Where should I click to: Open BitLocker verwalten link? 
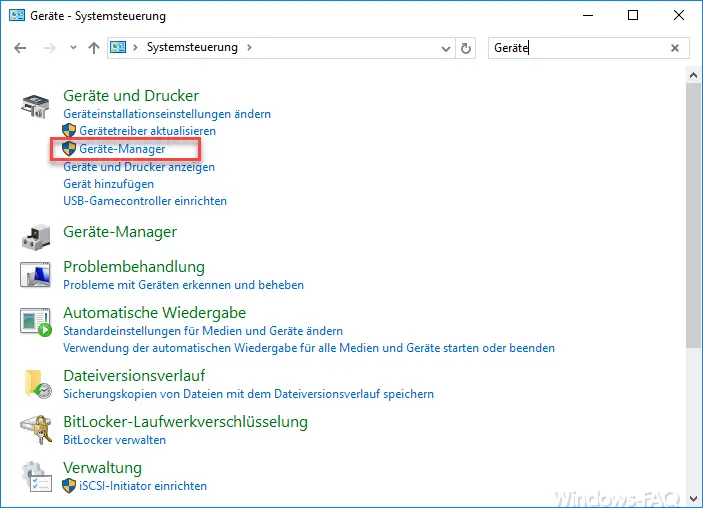click(114, 440)
